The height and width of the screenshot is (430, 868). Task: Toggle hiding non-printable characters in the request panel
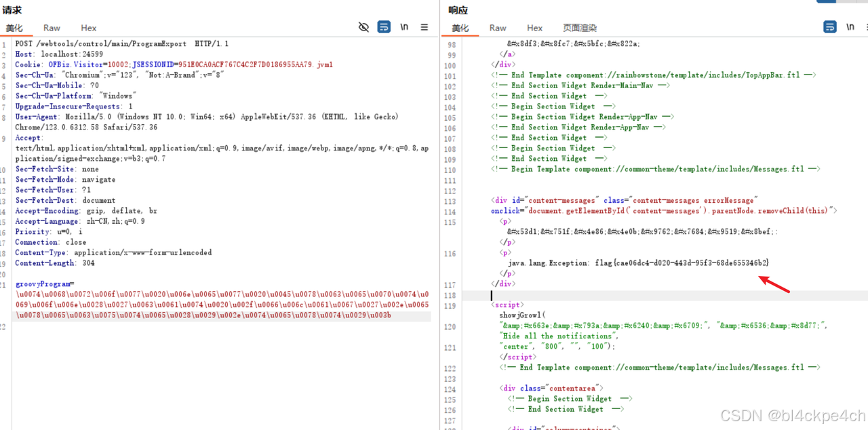click(364, 27)
